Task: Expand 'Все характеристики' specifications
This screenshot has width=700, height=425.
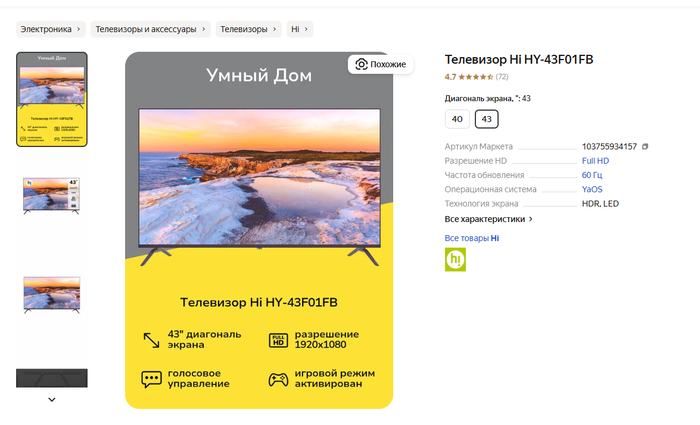Action: pos(488,218)
